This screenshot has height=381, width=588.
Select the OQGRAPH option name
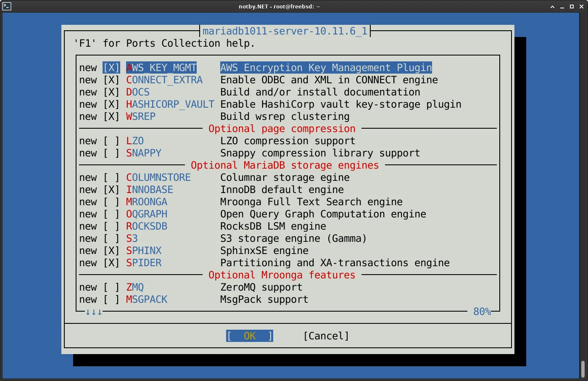tap(147, 214)
